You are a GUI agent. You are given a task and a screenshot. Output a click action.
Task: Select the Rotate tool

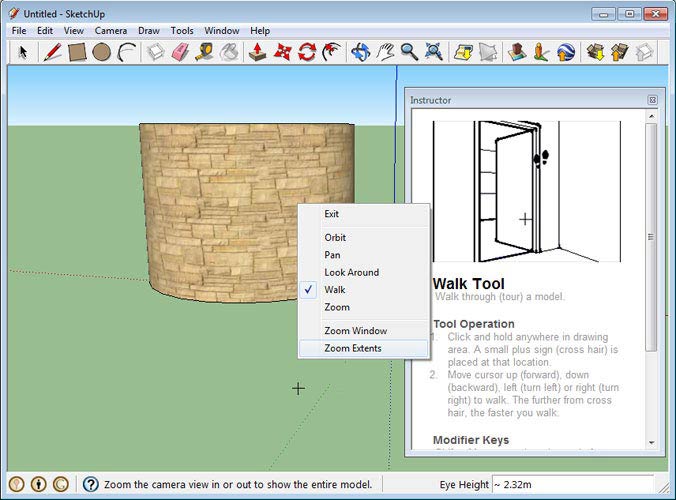pos(307,51)
